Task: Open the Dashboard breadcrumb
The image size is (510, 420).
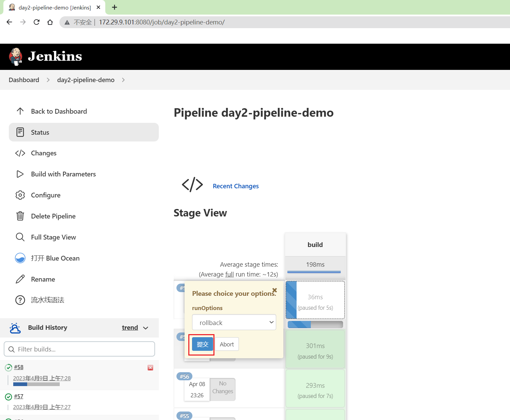Action: click(24, 80)
